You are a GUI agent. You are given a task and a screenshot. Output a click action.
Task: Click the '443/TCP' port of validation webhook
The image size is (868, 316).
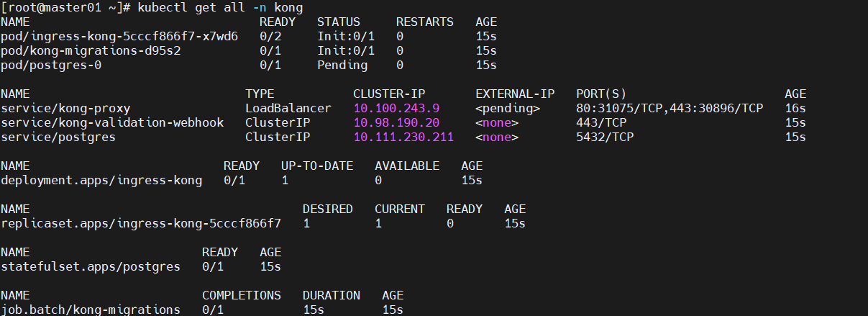coord(601,122)
